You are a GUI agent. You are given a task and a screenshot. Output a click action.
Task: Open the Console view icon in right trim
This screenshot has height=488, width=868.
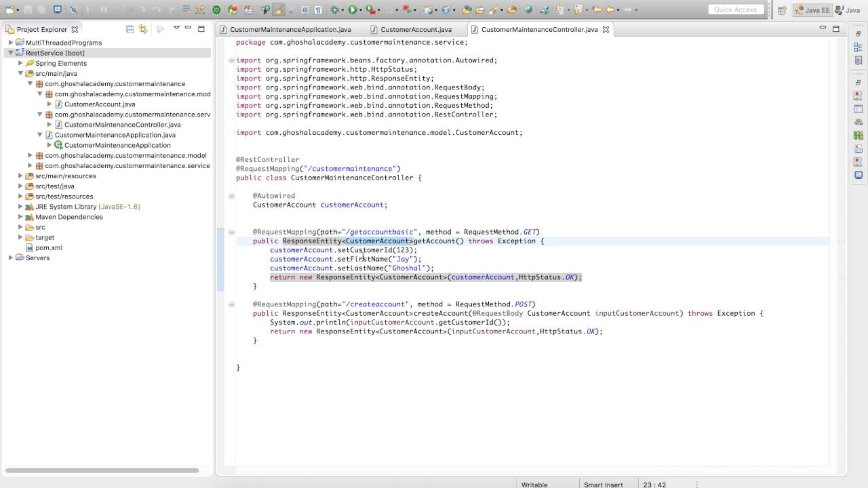[859, 175]
